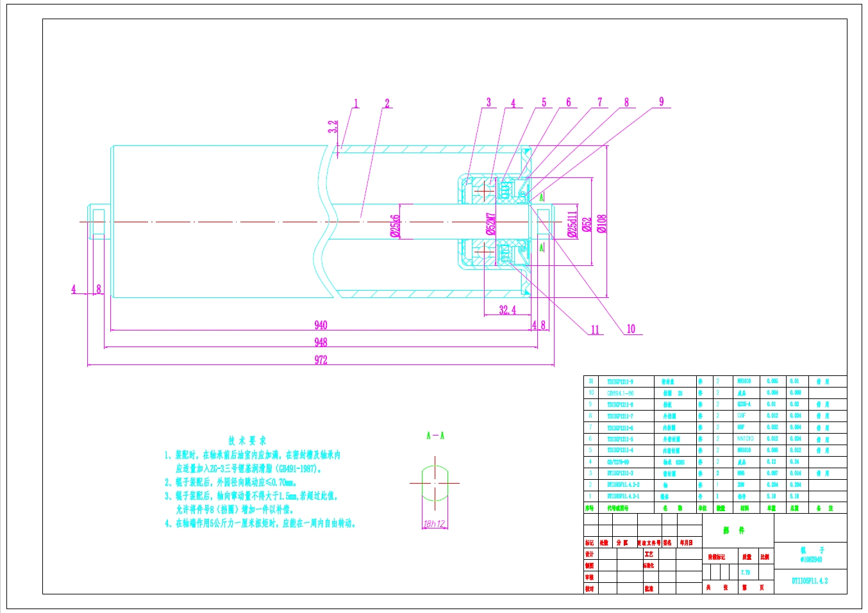This screenshot has width=868, height=613.
Task: Click the 7.79 mass value
Action: (x=745, y=573)
